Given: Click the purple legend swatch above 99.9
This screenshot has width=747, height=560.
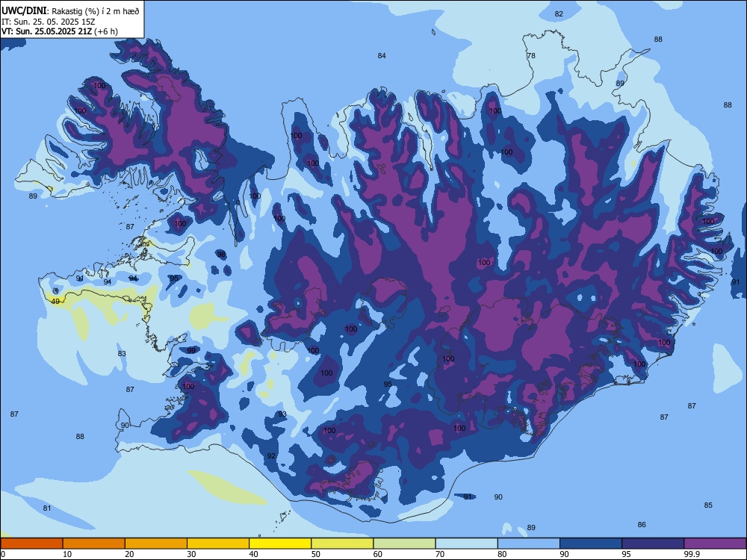Looking at the screenshot, I should [715, 544].
